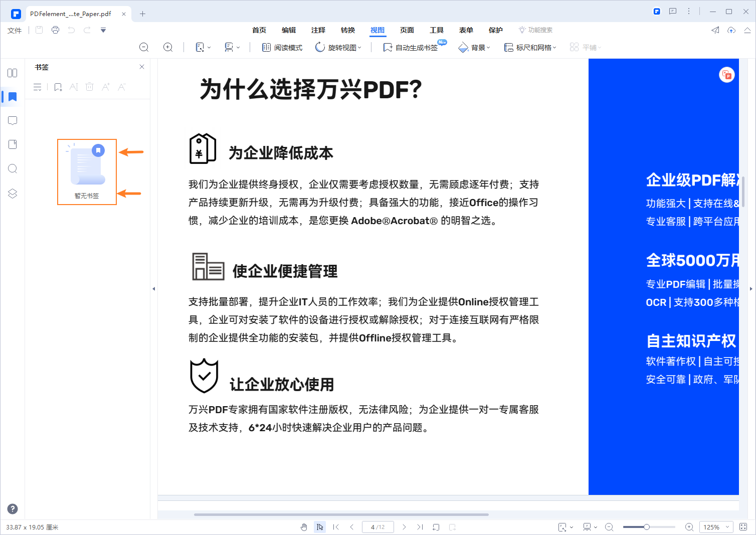Click the print icon in the top bar
This screenshot has height=535, width=756.
pos(55,30)
